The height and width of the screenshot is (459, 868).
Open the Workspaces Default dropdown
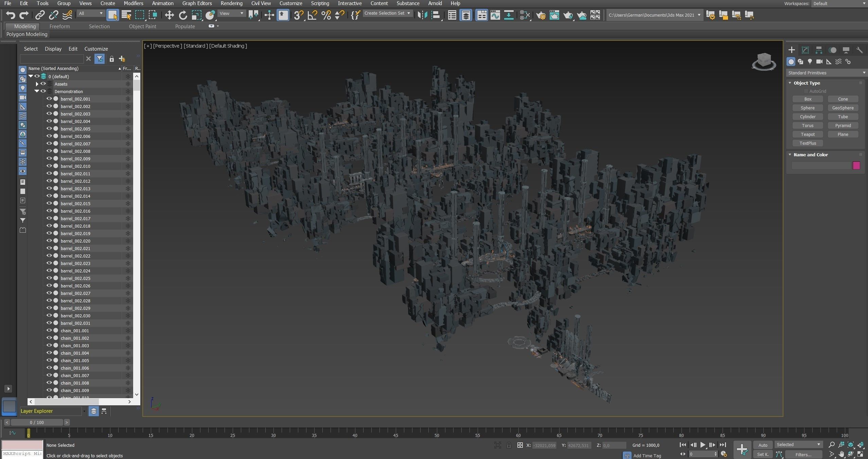click(840, 3)
